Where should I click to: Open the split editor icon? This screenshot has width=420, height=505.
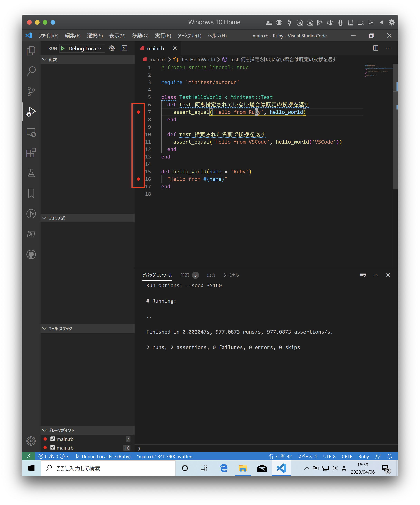pyautogui.click(x=376, y=48)
